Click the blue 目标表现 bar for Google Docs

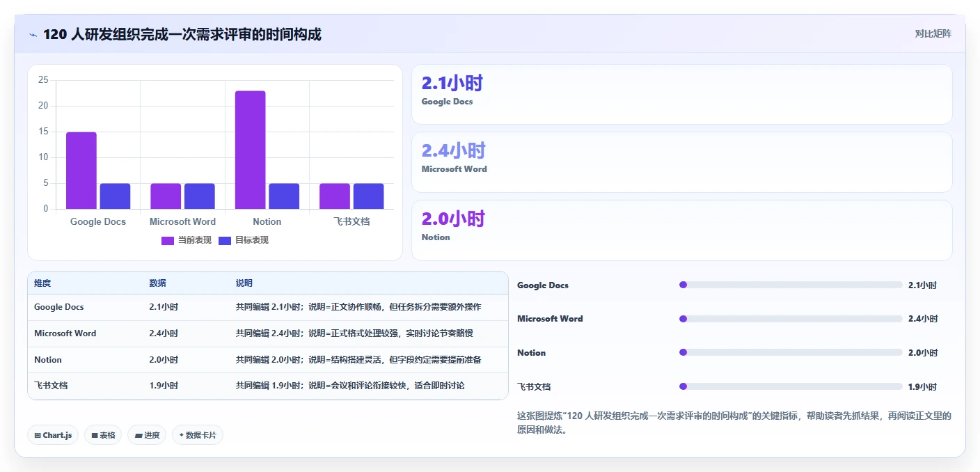pos(115,196)
